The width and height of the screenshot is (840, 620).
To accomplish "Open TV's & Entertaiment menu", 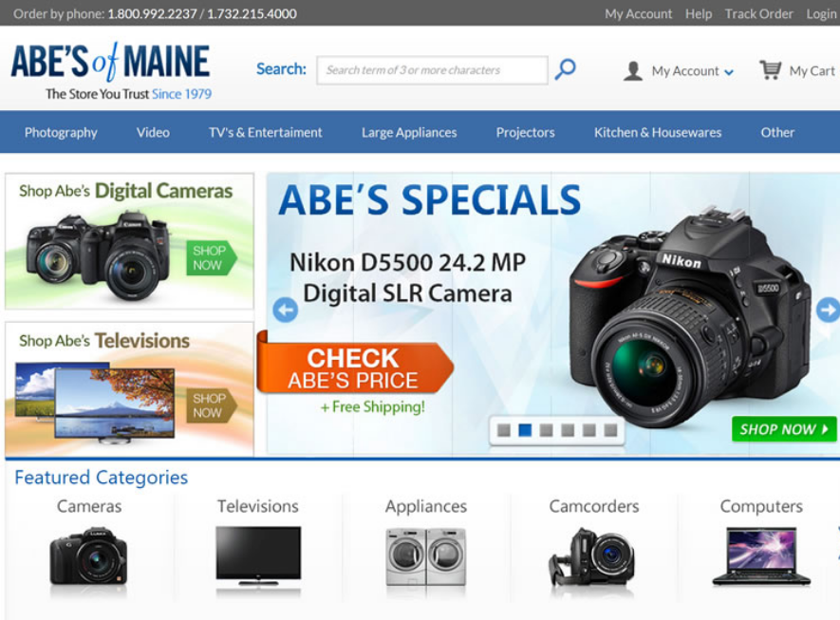I will pos(265,132).
